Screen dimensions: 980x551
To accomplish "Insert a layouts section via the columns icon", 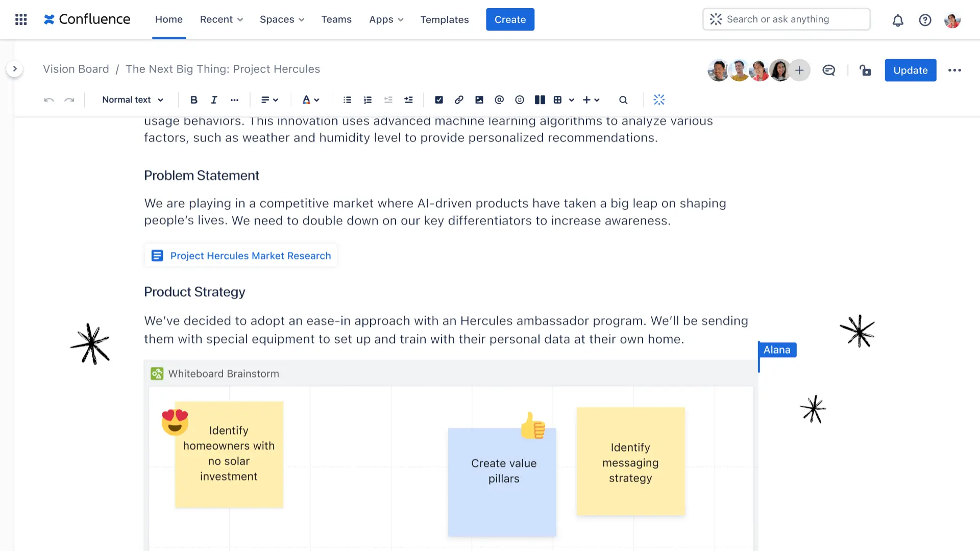I will point(540,100).
